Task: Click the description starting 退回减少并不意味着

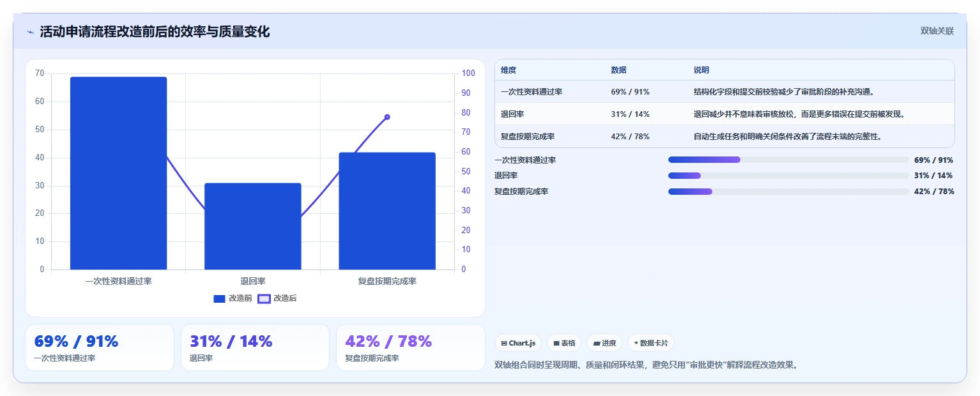Action: click(x=799, y=114)
